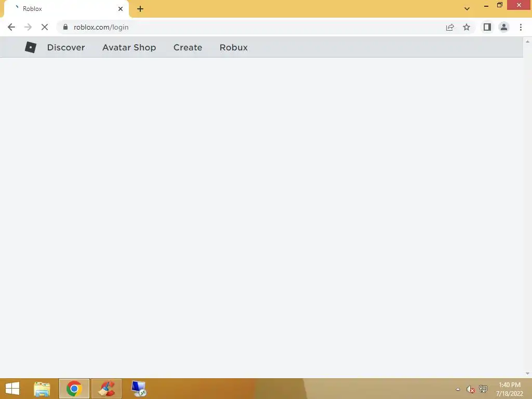Select the Roblox browser tab
532x399 pixels.
click(66, 9)
